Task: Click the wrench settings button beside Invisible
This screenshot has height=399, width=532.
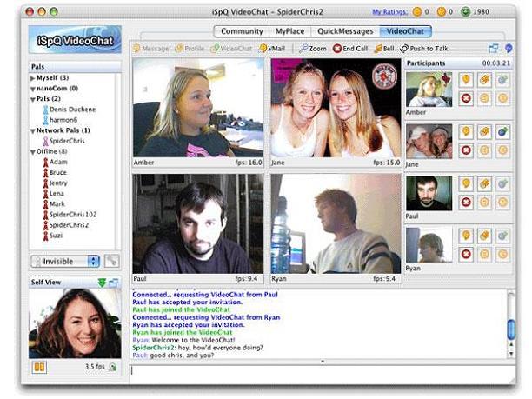Action: 111,262
